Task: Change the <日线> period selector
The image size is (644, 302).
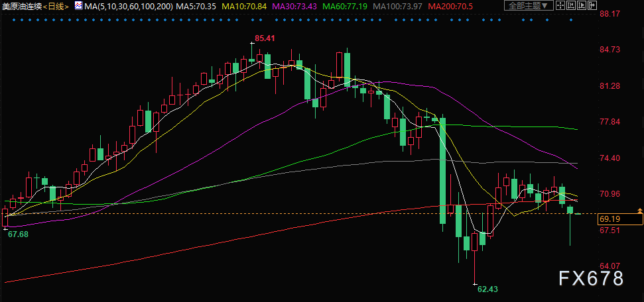Action: [x=56, y=6]
